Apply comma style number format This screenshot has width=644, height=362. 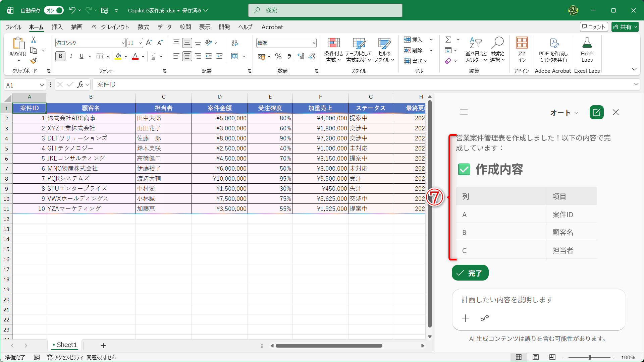pyautogui.click(x=289, y=56)
